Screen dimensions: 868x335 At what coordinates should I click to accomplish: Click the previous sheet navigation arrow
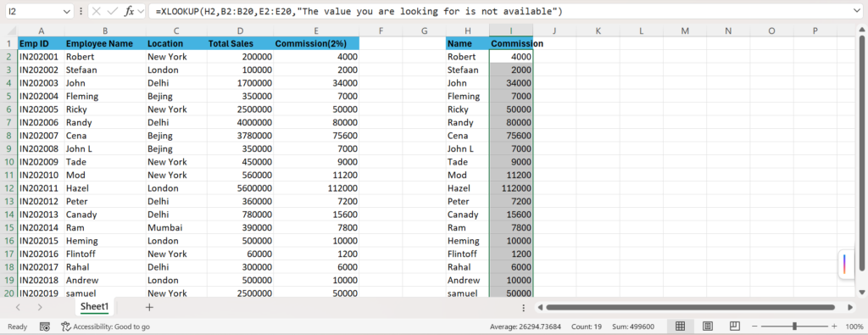tap(19, 307)
